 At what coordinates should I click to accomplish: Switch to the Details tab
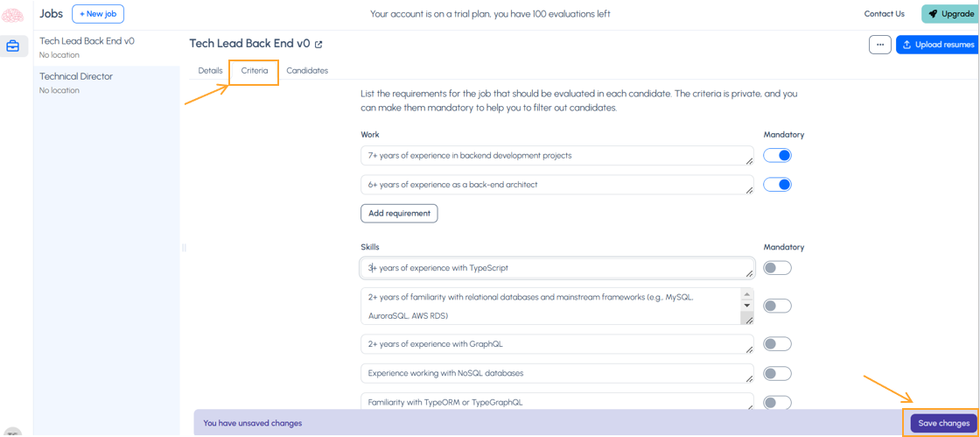point(211,71)
